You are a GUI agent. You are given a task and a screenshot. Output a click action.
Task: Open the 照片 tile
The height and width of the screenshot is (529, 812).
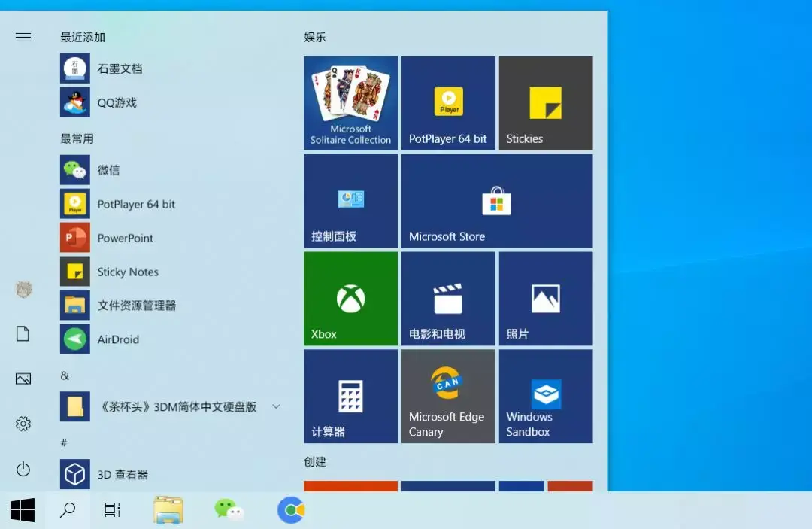click(x=546, y=299)
